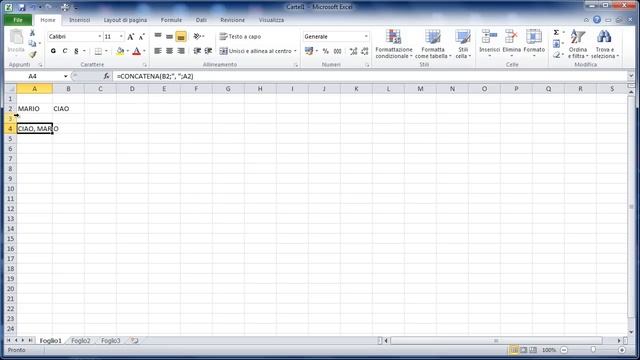
Task: Center text horizontally
Action: pyautogui.click(x=169, y=51)
